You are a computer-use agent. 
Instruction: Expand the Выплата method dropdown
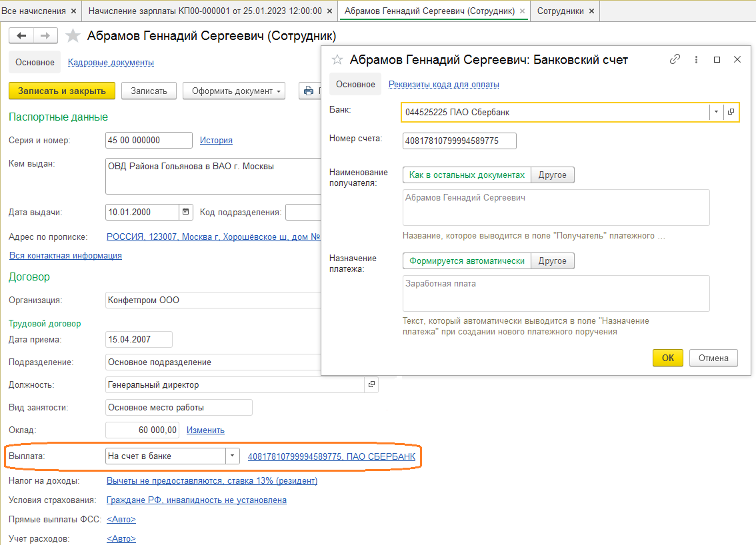click(x=233, y=456)
